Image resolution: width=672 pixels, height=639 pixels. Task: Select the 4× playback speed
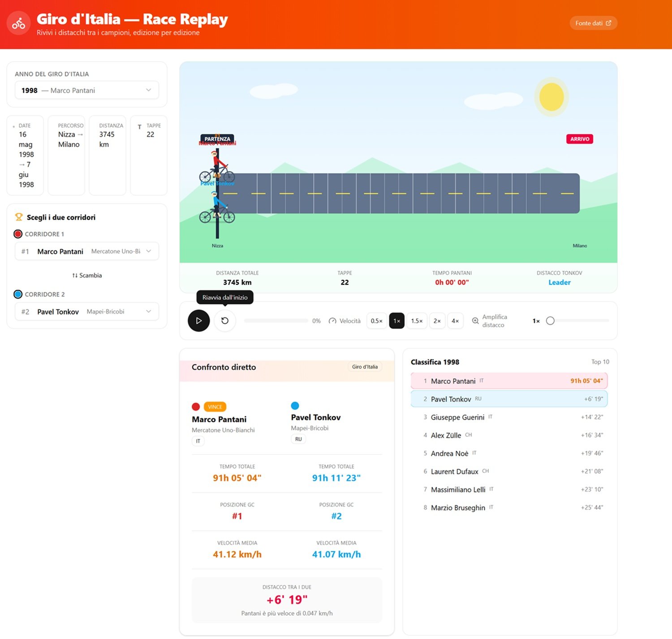[455, 321]
